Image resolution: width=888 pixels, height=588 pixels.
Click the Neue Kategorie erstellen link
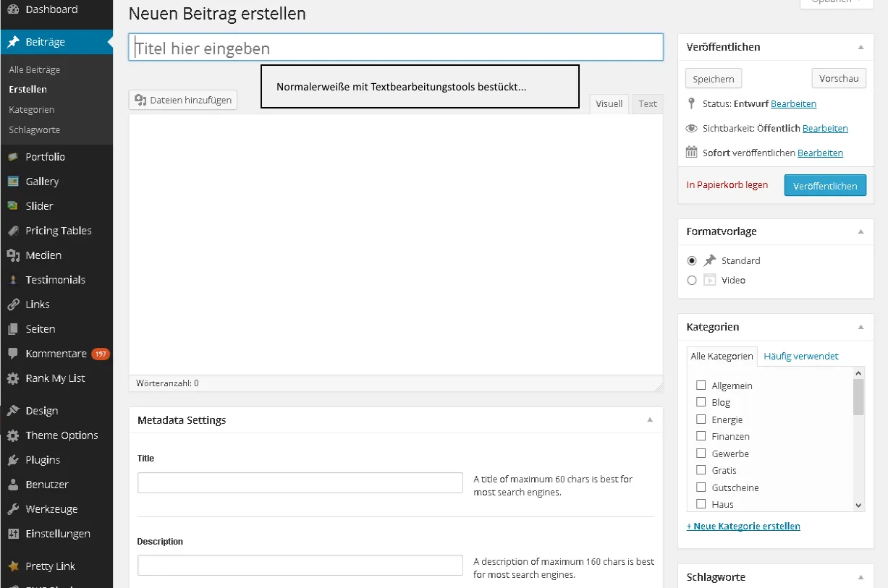pyautogui.click(x=743, y=526)
